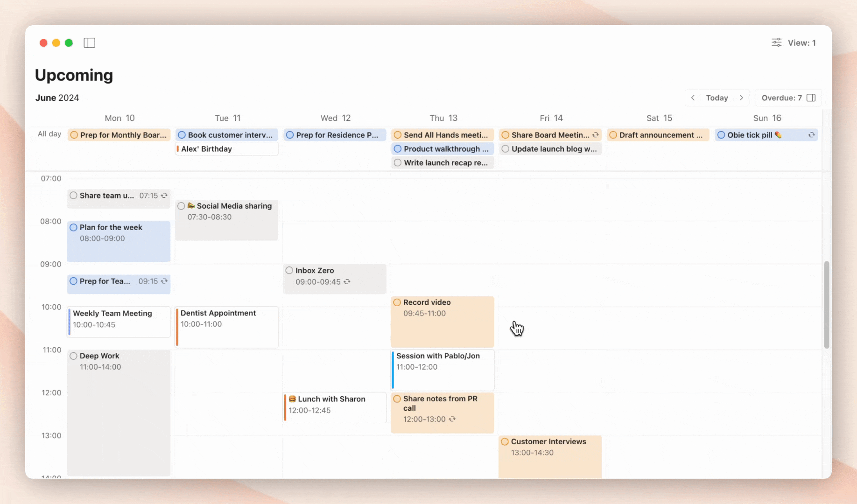The image size is (857, 504).
Task: Click the vertical scrollbar on the right
Action: click(827, 304)
